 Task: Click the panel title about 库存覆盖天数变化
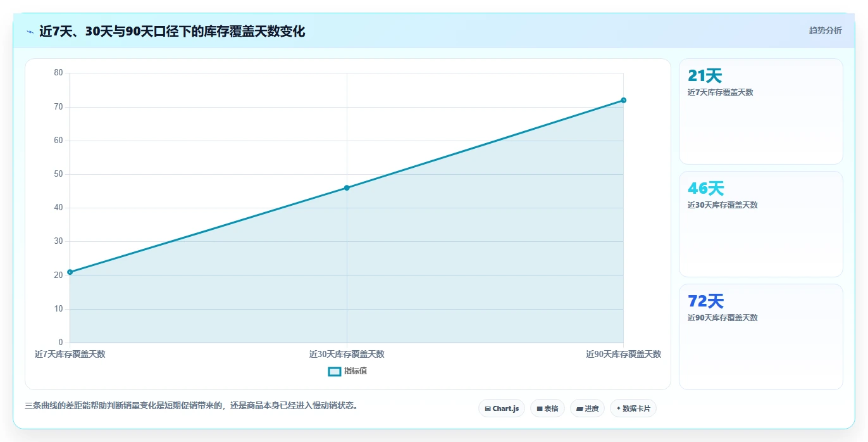click(172, 32)
